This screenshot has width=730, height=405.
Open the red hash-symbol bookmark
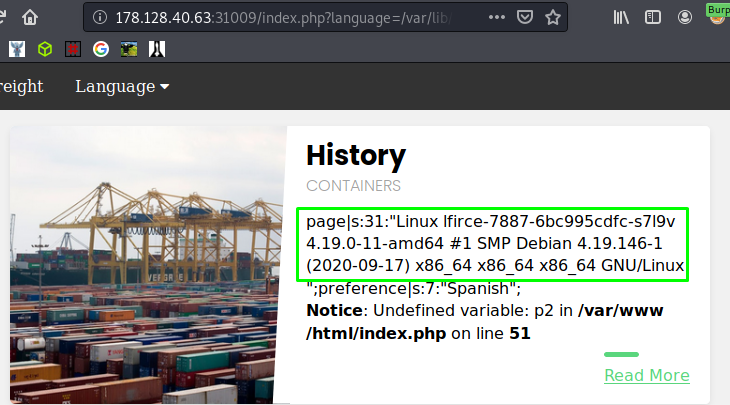coord(73,47)
